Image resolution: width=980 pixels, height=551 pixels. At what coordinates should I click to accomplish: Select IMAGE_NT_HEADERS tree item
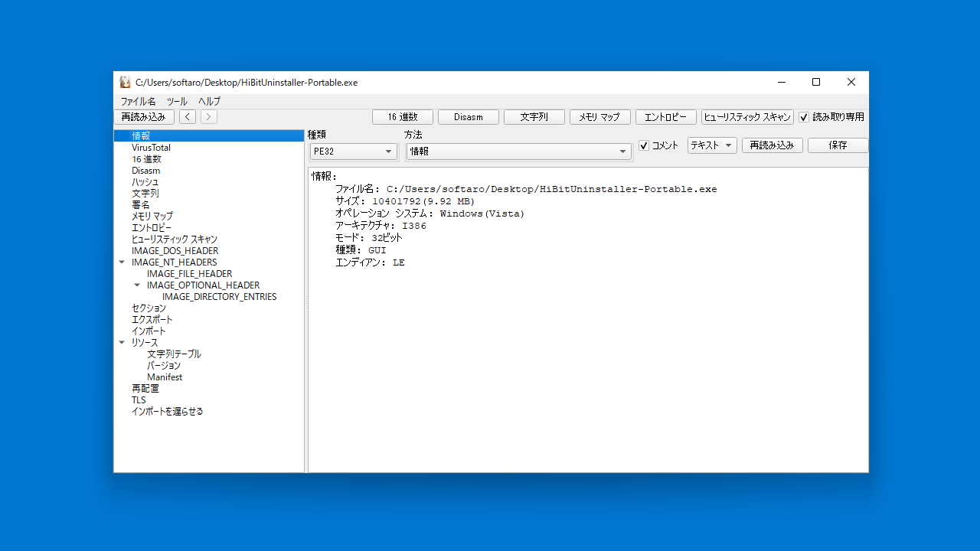coord(174,262)
